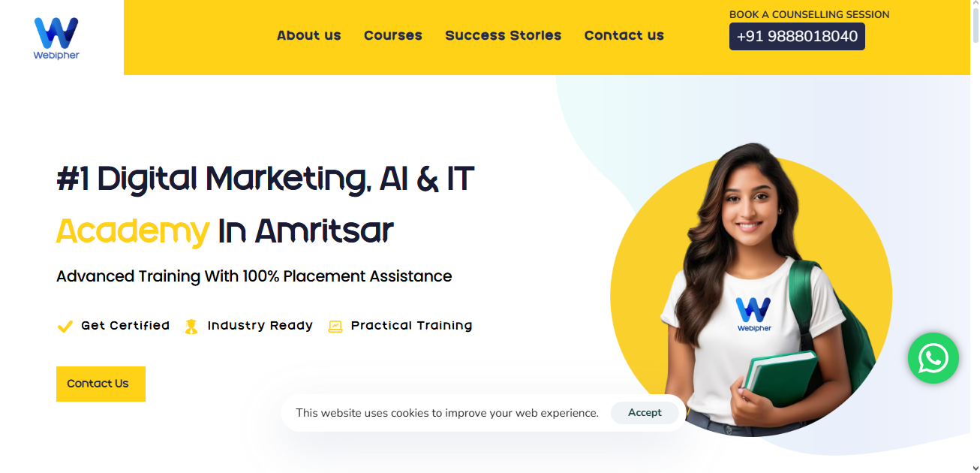The height and width of the screenshot is (473, 980).
Task: Select Contact us in the navigation bar
Action: point(624,35)
